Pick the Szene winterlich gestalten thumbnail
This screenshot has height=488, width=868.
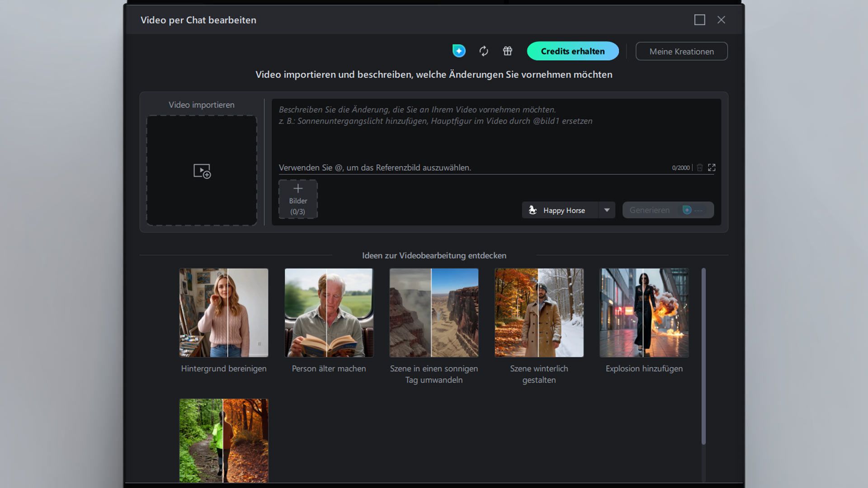tap(539, 313)
